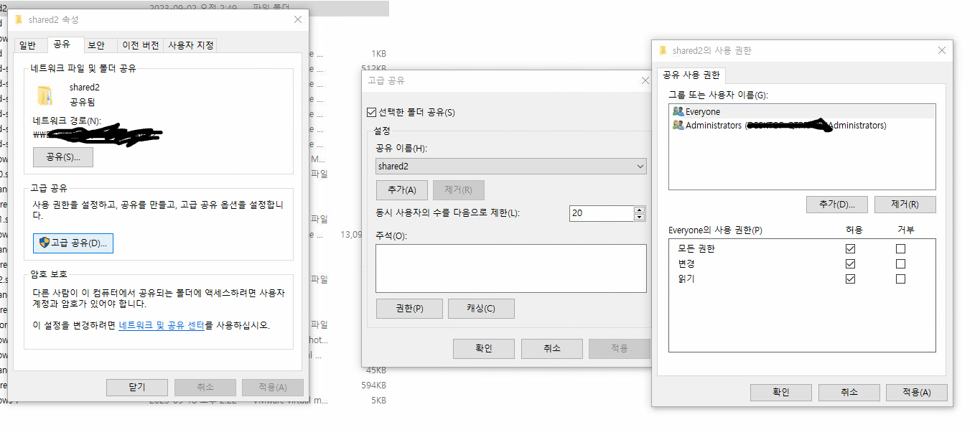Click 적용 in 고급 공유 dialog
The height and width of the screenshot is (430, 980).
(x=619, y=348)
